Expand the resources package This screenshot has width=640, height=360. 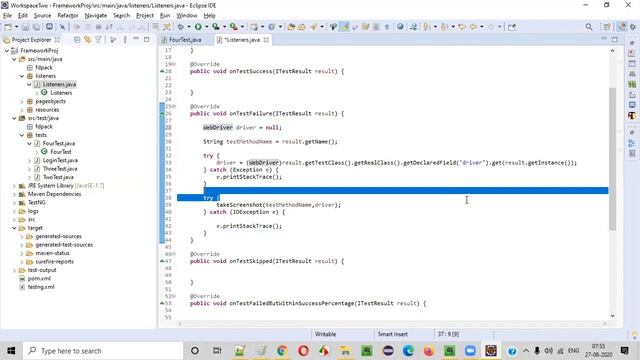point(22,110)
